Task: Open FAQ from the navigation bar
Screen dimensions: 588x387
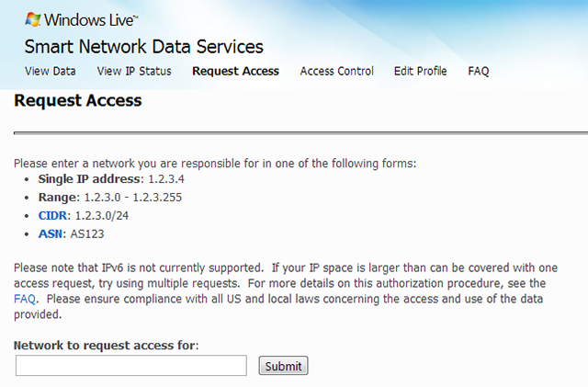Action: point(478,71)
